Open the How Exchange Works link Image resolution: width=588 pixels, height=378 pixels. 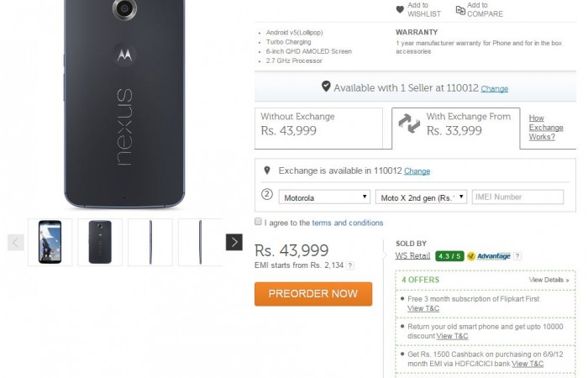546,128
